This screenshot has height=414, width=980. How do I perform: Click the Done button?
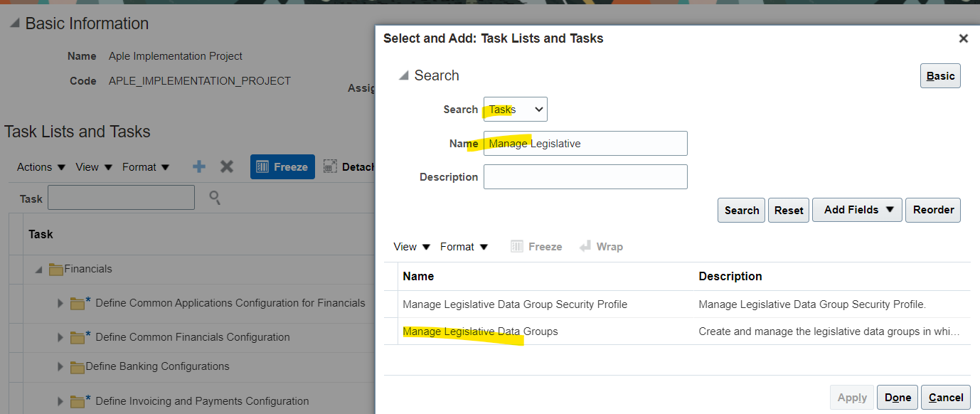click(898, 398)
